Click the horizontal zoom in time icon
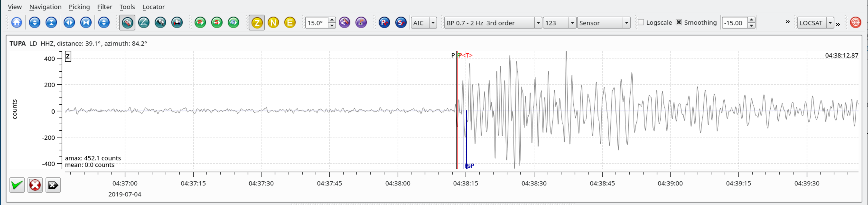The width and height of the screenshot is (868, 205). 69,23
